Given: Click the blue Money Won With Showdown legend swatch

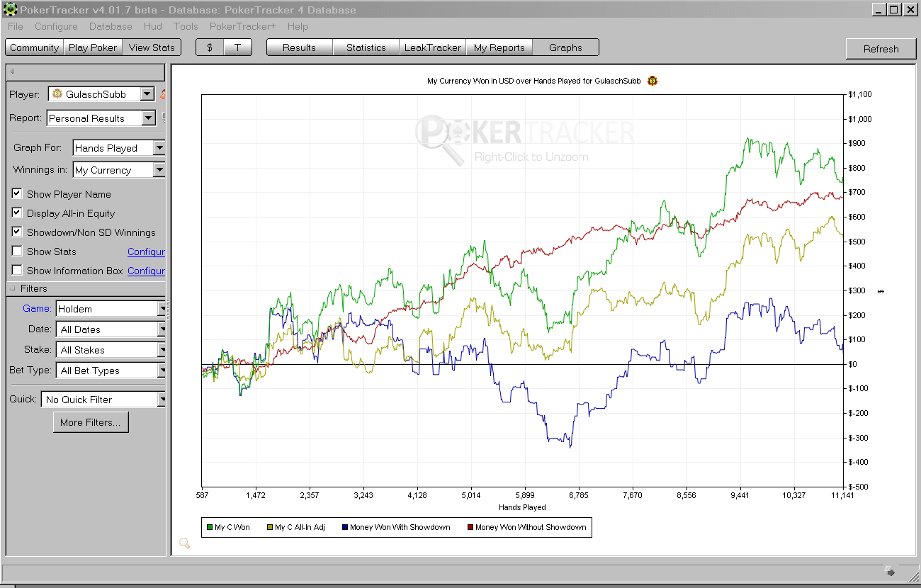Looking at the screenshot, I should point(345,527).
